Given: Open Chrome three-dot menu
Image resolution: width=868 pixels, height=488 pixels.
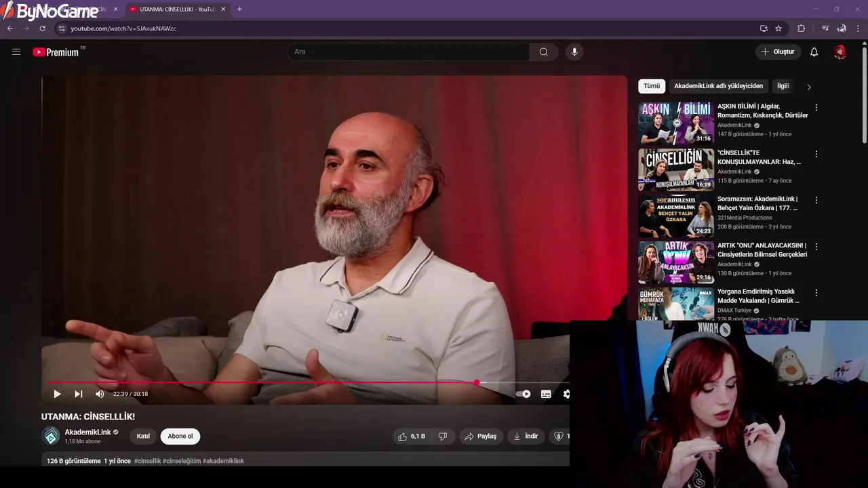Looking at the screenshot, I should click(x=859, y=28).
